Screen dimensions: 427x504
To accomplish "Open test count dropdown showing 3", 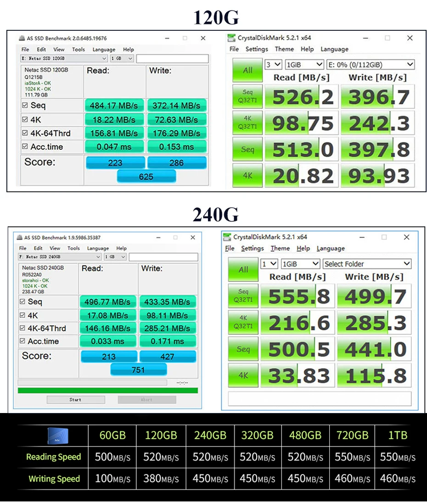I will coord(273,65).
